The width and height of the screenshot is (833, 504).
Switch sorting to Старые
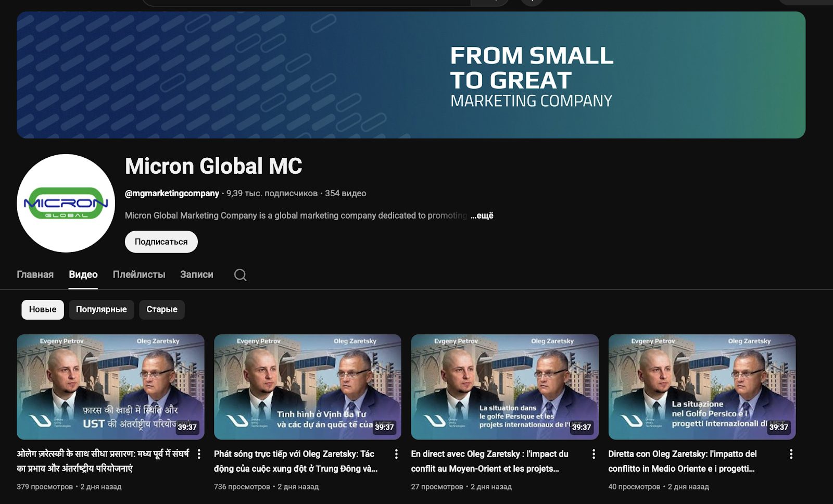click(162, 309)
